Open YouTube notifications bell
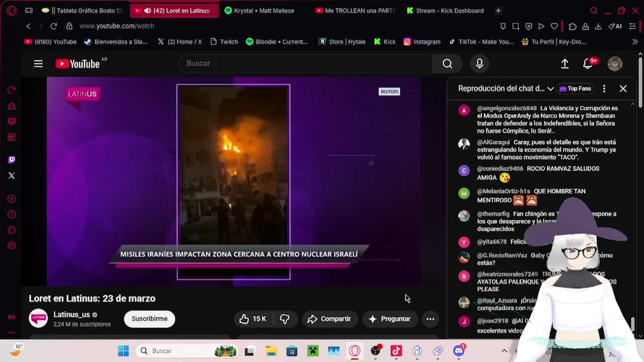 588,63
